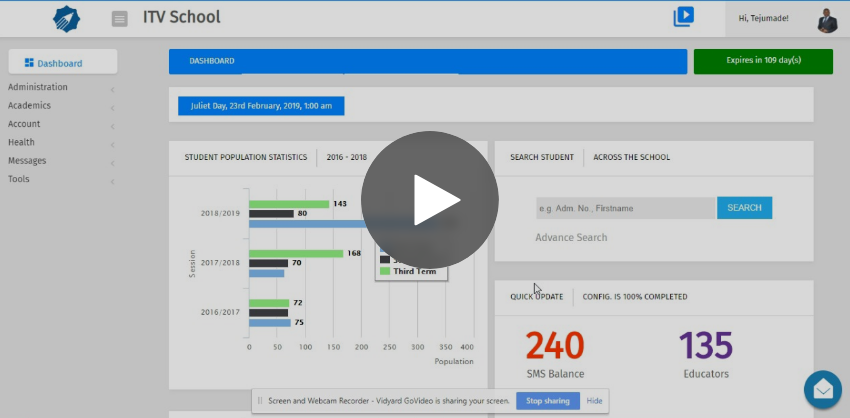850x418 pixels.
Task: Click the green Expires in 109 days button
Action: (x=762, y=61)
